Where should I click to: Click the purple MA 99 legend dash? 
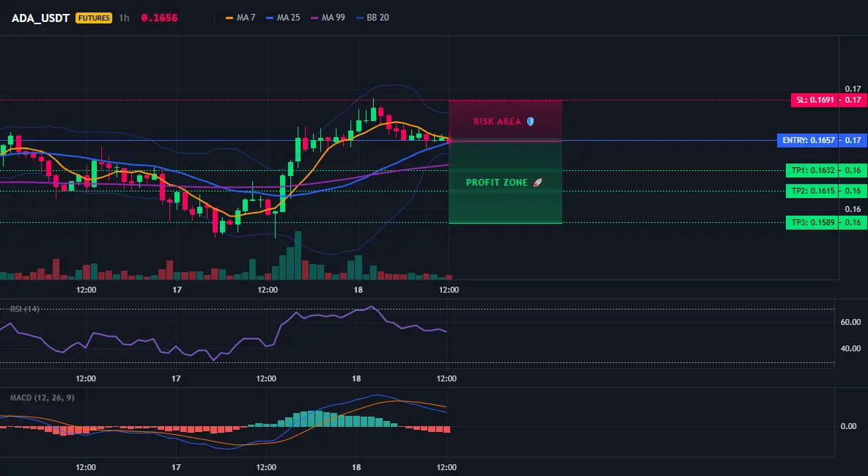click(315, 18)
